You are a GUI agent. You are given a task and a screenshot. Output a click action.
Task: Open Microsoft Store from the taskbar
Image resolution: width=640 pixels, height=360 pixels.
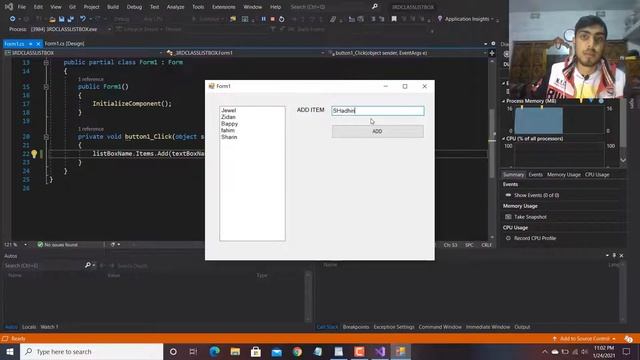pyautogui.click(x=256, y=351)
